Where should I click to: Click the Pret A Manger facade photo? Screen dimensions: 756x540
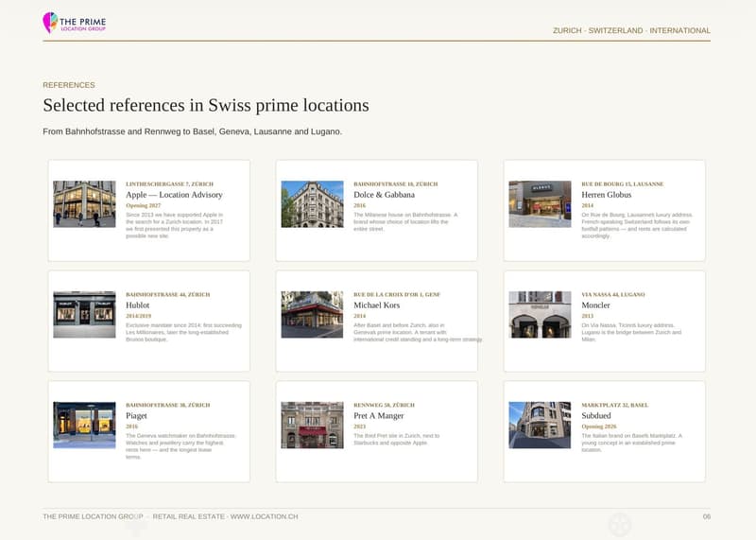tap(313, 425)
